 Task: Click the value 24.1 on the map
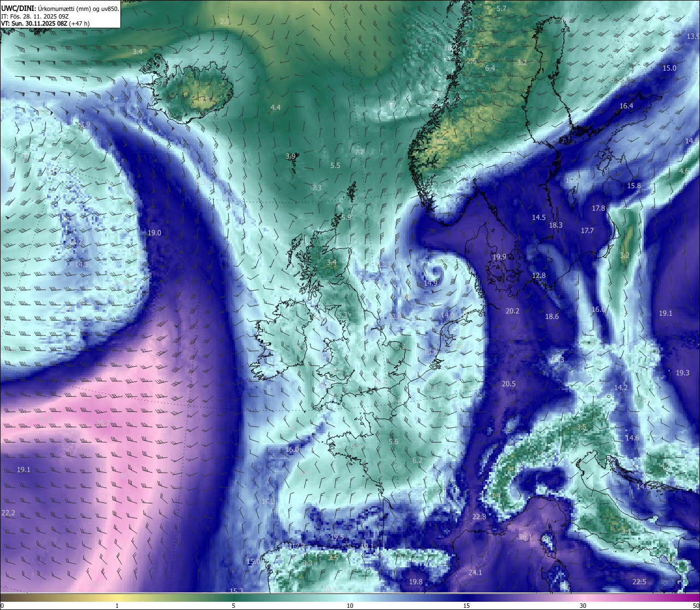point(475,573)
